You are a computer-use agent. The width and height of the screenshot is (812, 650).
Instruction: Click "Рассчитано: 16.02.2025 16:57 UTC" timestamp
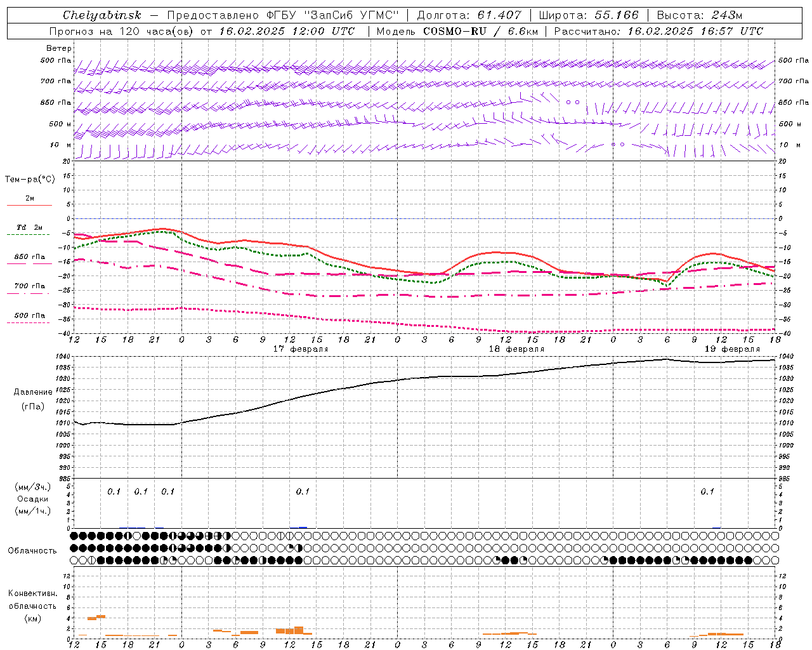(x=658, y=31)
